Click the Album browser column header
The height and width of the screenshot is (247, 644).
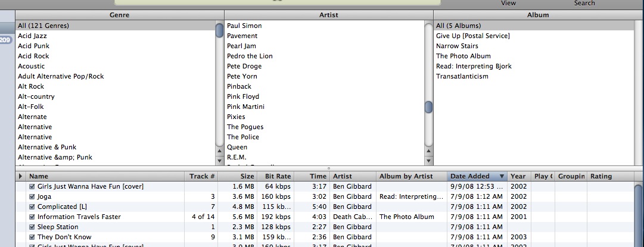pyautogui.click(x=538, y=15)
